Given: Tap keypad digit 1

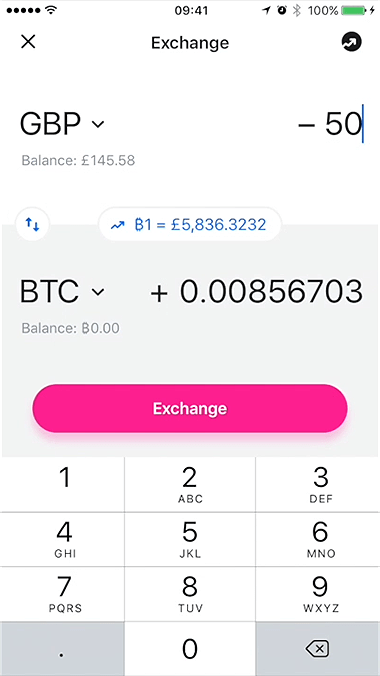Looking at the screenshot, I should click(x=62, y=484).
